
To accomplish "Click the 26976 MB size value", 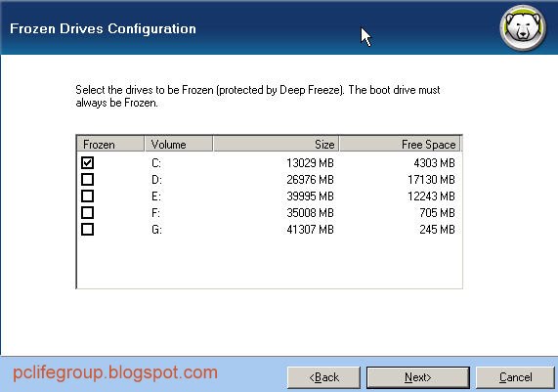I will pos(311,180).
